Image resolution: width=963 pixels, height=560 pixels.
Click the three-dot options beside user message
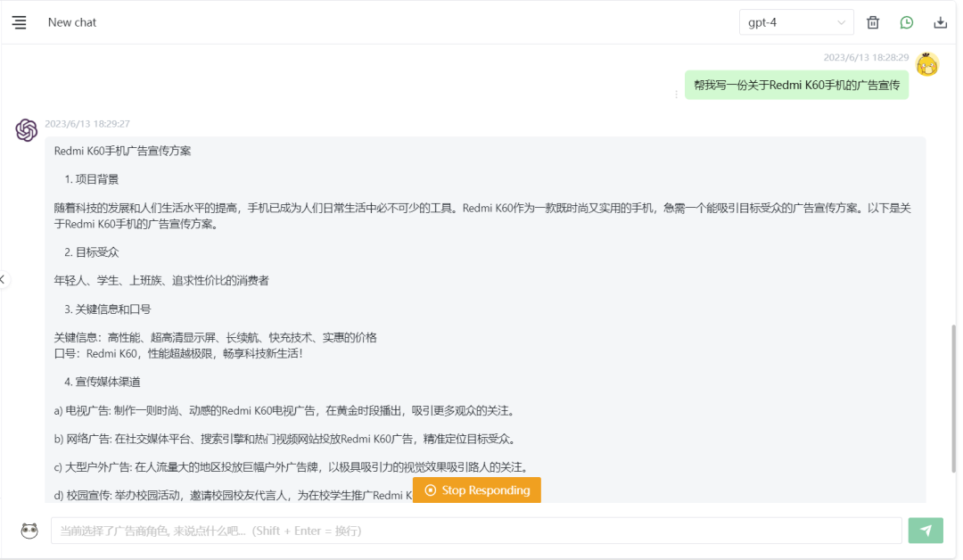coord(676,94)
